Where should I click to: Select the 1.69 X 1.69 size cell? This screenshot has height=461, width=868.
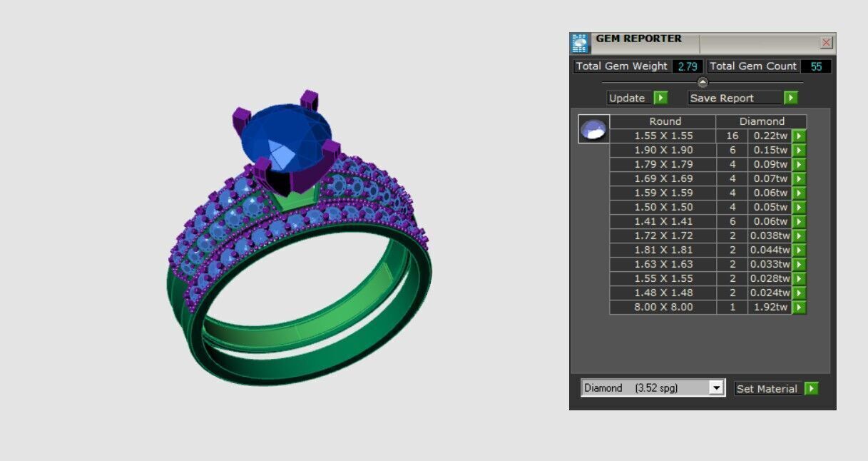(663, 178)
